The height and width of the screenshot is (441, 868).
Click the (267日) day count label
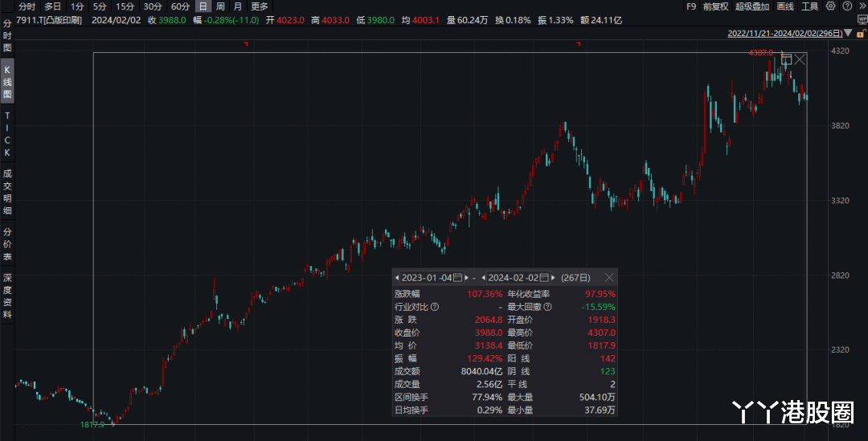coord(575,278)
